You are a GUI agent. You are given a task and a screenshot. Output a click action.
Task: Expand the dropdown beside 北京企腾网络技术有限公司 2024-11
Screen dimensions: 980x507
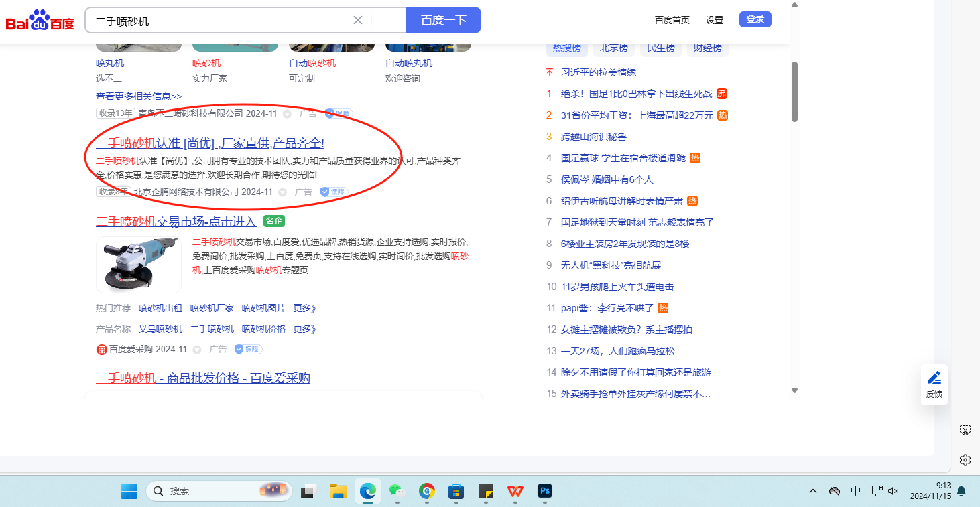pos(282,192)
